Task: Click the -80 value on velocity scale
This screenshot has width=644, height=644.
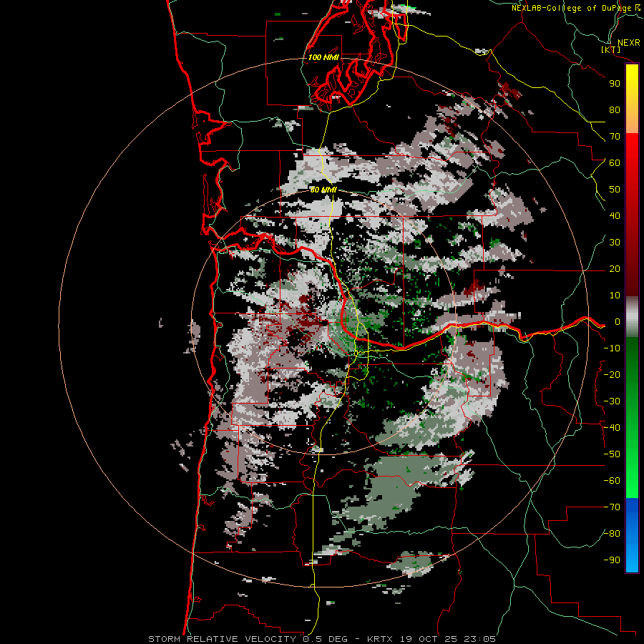Action: click(x=612, y=534)
